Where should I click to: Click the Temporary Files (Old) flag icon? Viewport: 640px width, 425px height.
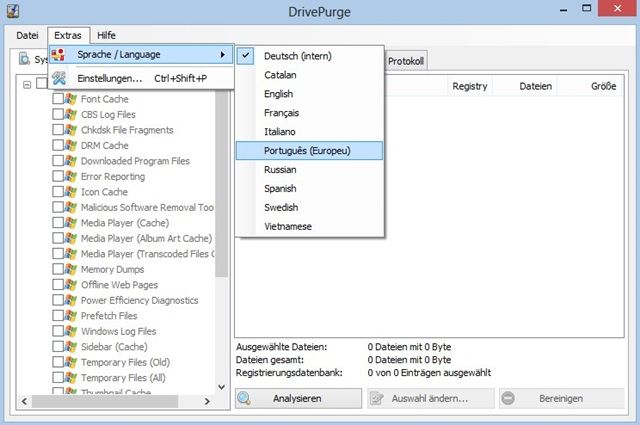71,362
